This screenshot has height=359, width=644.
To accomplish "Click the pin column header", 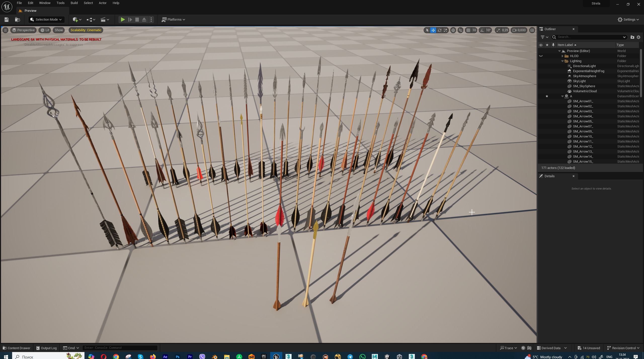I will click(x=553, y=45).
